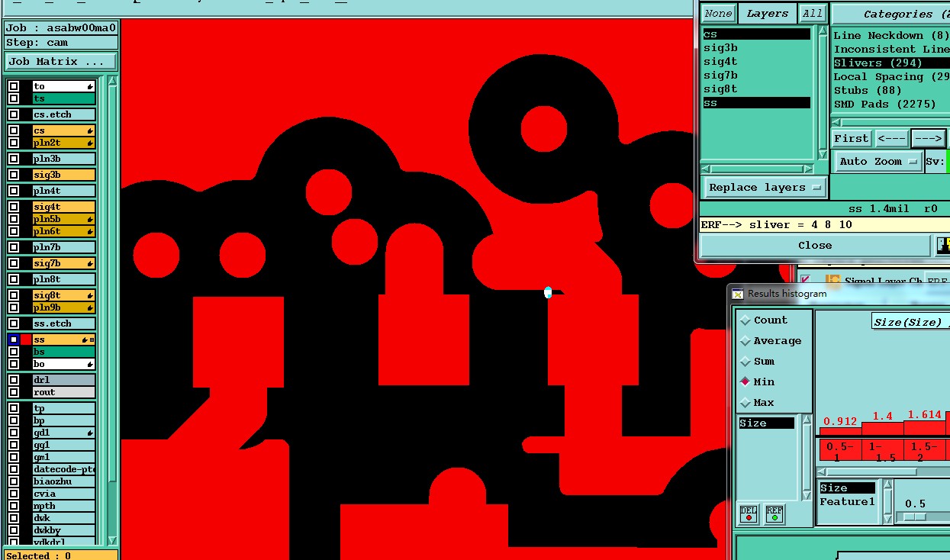This screenshot has width=950, height=560.
Task: Toggle display checkbox for layer 'cs'
Action: point(14,130)
